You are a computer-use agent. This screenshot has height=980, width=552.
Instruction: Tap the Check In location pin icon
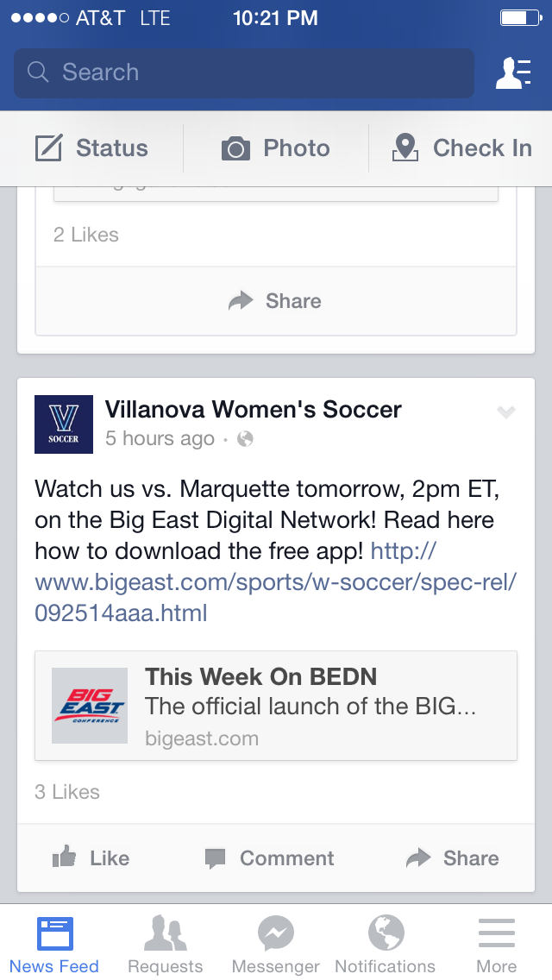(405, 148)
